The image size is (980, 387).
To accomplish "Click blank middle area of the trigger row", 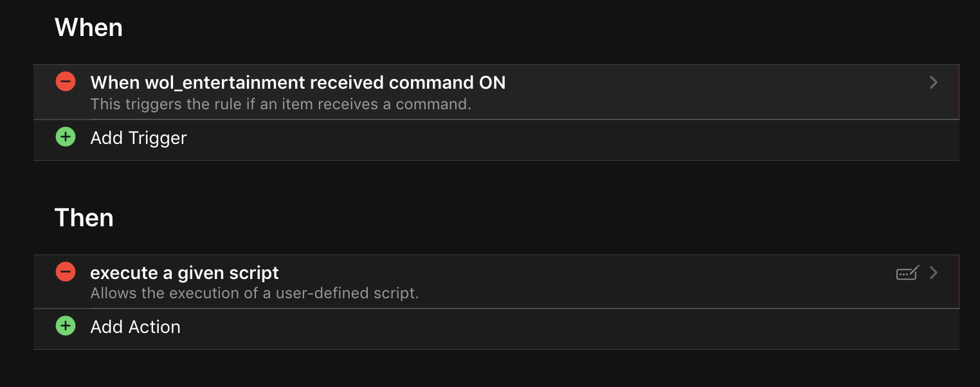I will tap(707, 92).
